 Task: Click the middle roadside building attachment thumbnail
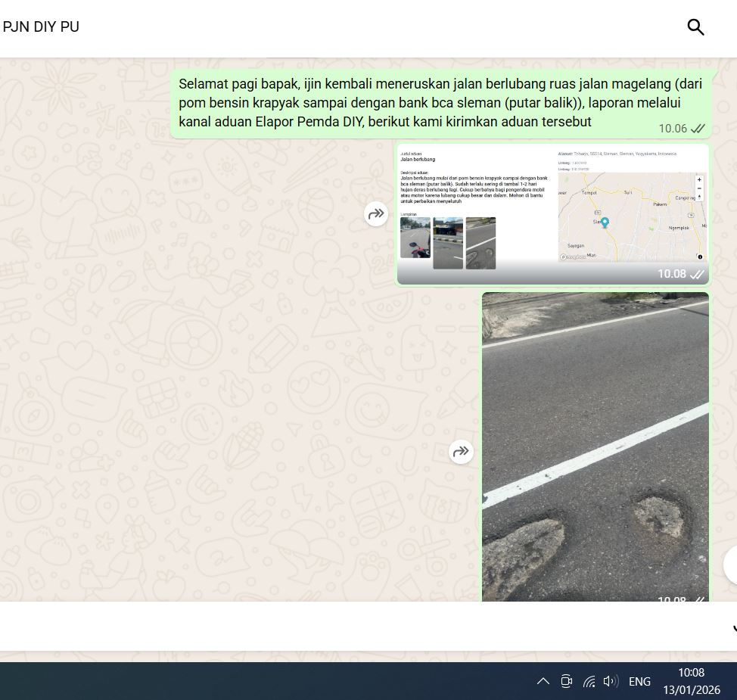448,243
